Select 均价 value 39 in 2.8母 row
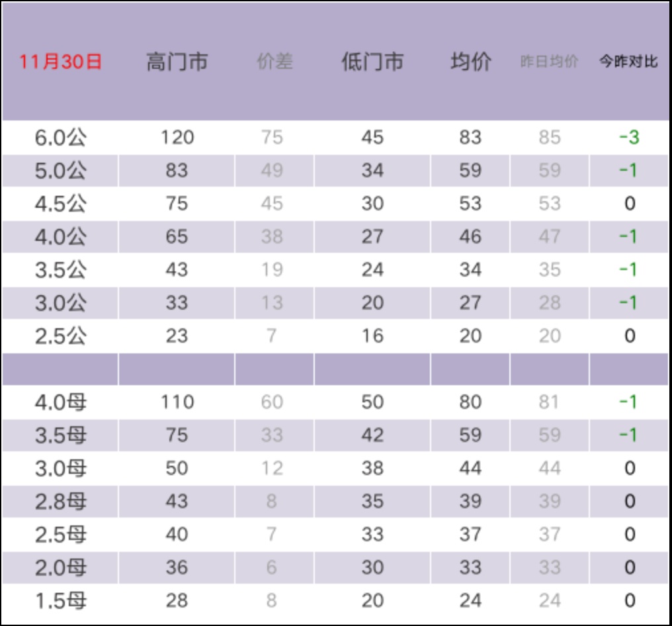The width and height of the screenshot is (672, 626). click(470, 501)
